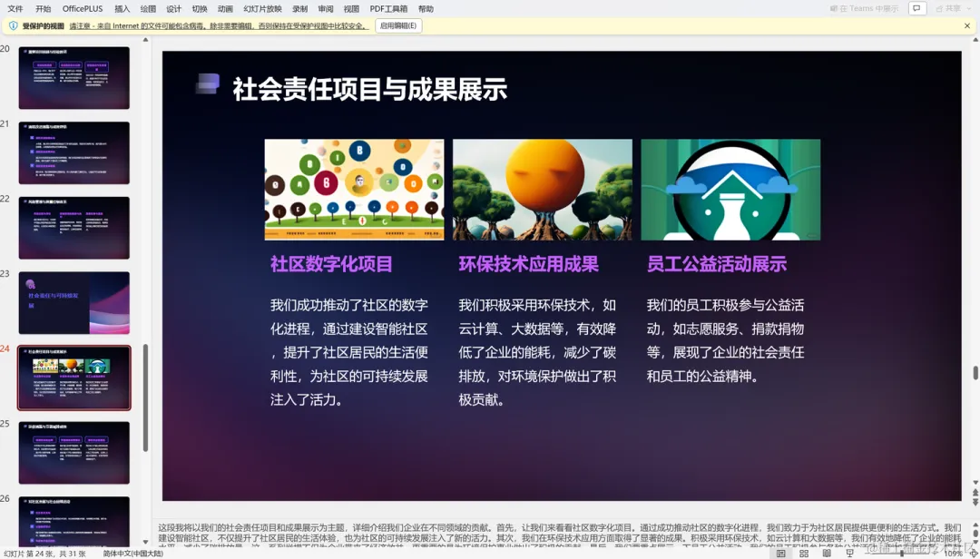Select slide 24 thumbnail
The height and width of the screenshot is (559, 980).
73,378
